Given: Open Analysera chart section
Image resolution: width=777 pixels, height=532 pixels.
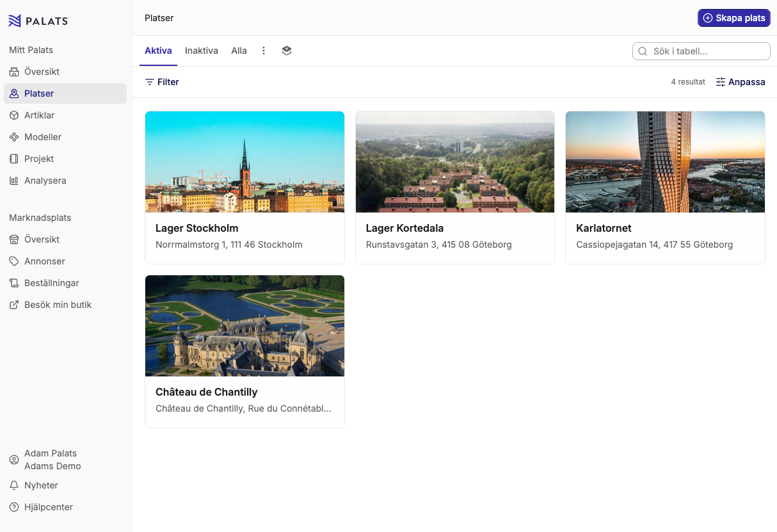Looking at the screenshot, I should pyautogui.click(x=45, y=181).
